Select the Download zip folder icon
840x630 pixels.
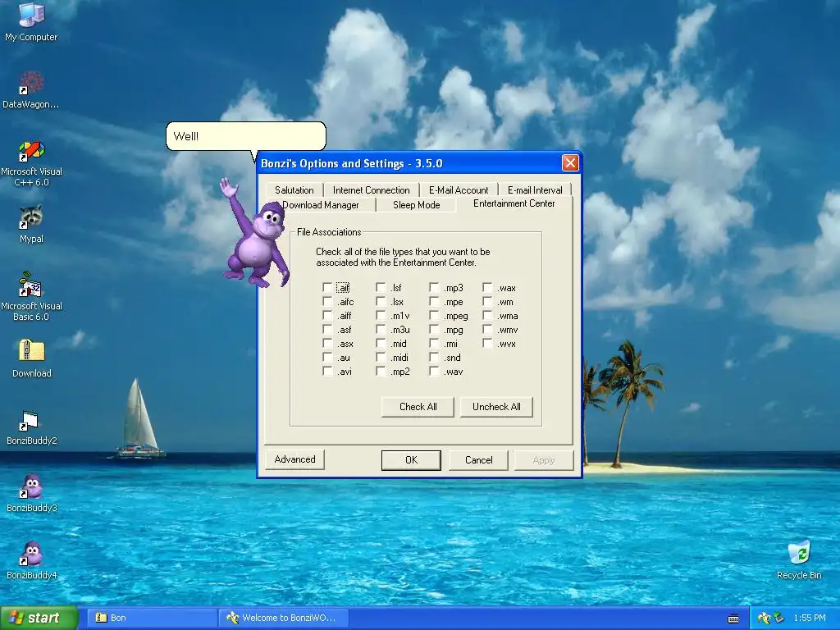click(x=31, y=358)
